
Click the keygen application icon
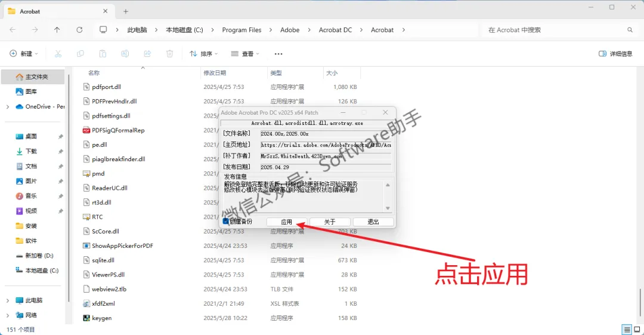pos(86,318)
